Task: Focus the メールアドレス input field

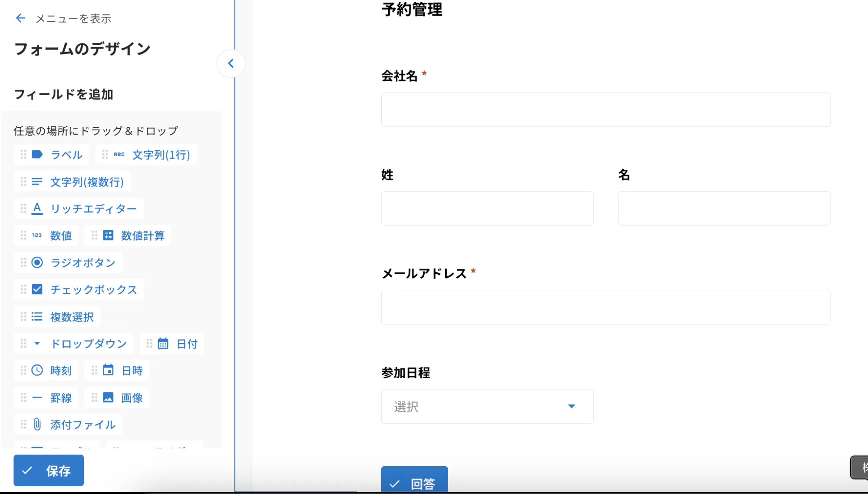Action: point(606,307)
